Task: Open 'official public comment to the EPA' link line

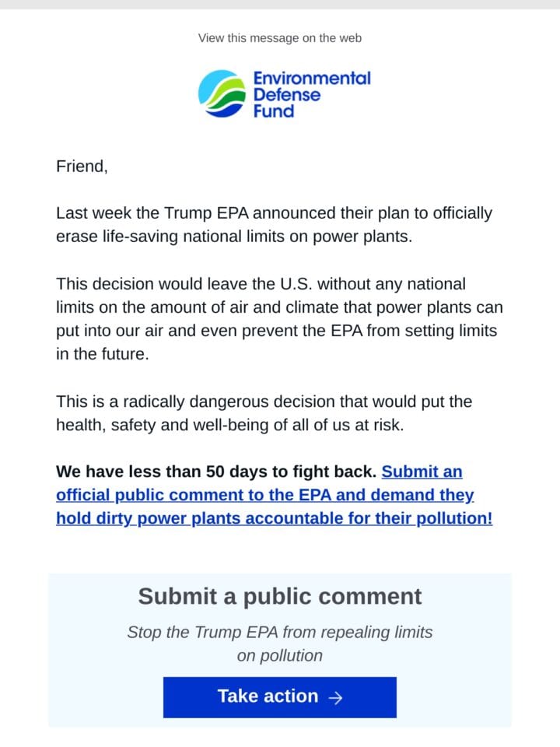Action: [264, 495]
